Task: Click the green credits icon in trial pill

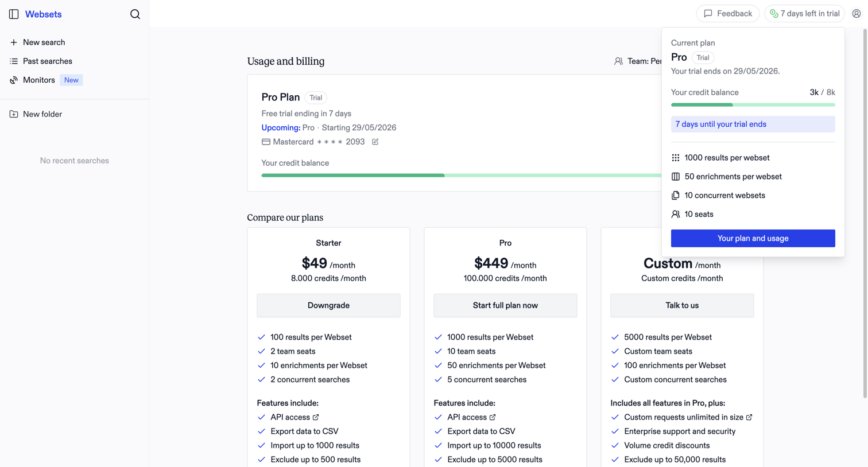Action: 774,14
